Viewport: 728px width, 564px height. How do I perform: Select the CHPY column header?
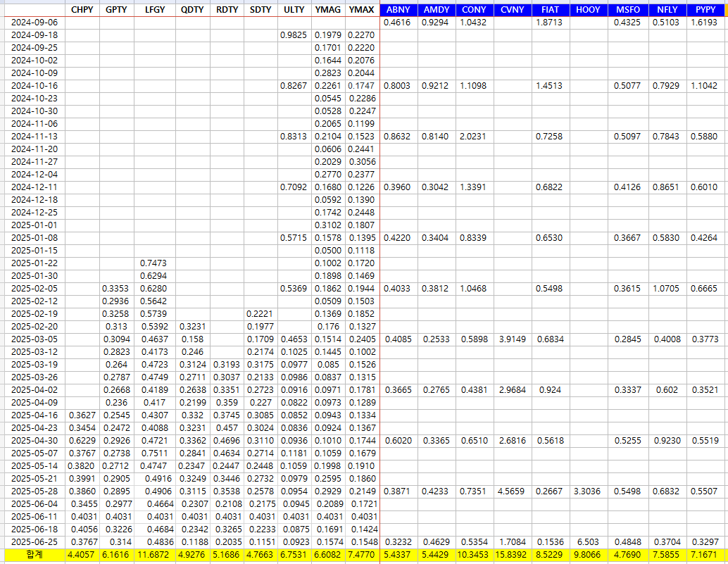click(x=82, y=10)
